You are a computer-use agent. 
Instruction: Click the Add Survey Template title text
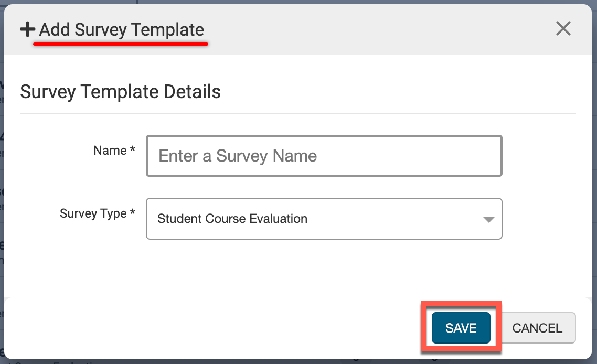coord(122,30)
